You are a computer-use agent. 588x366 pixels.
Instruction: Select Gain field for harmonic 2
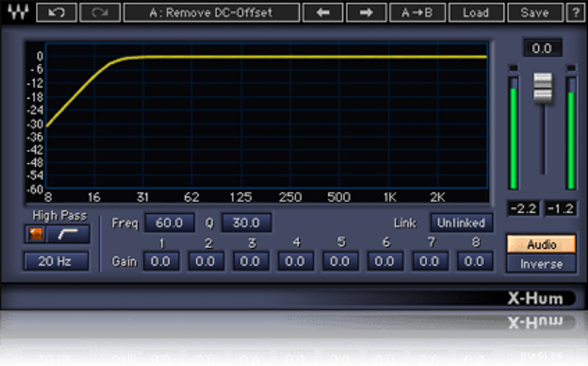[x=206, y=261]
